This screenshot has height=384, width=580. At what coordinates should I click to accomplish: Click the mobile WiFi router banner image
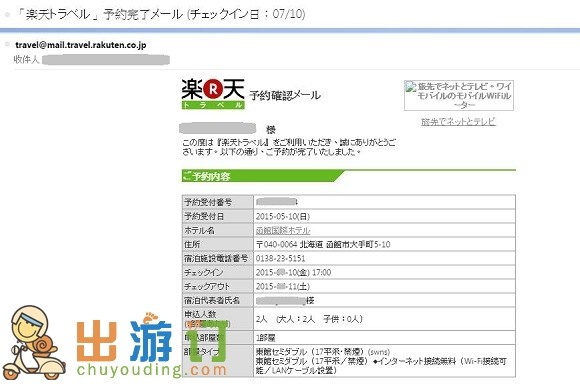pyautogui.click(x=459, y=95)
